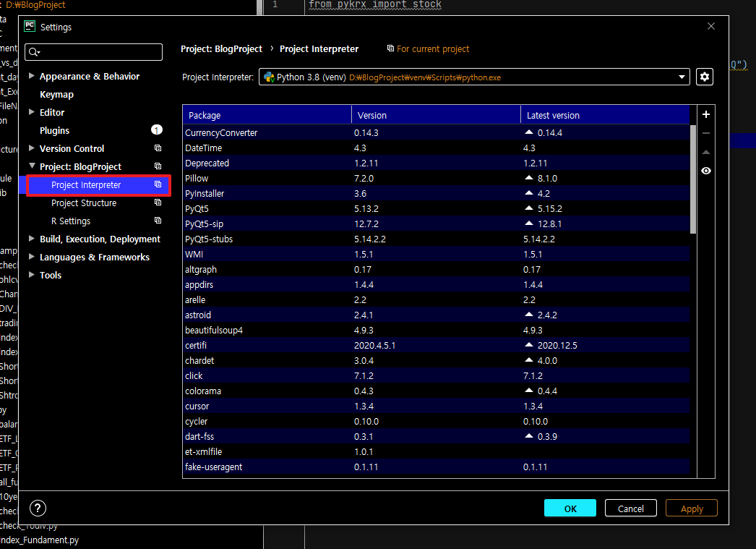Image resolution: width=756 pixels, height=549 pixels.
Task: Select the PyQt5 package row
Action: pyautogui.click(x=437, y=208)
